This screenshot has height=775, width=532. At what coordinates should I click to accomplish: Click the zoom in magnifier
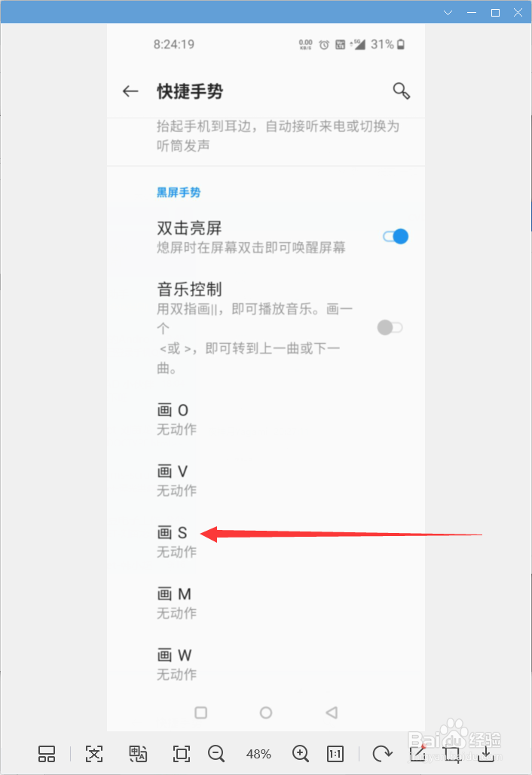(x=301, y=754)
